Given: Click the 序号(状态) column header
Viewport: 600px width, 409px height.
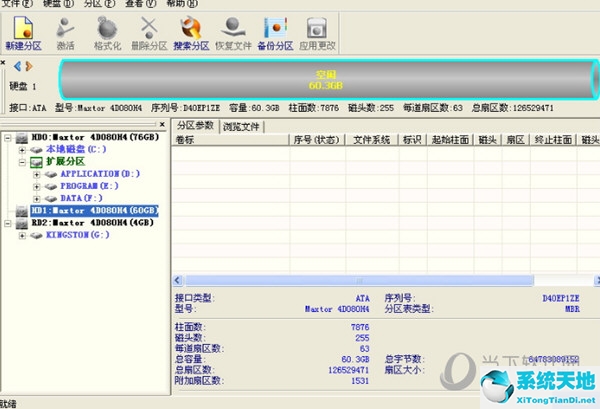Looking at the screenshot, I should coord(317,140).
